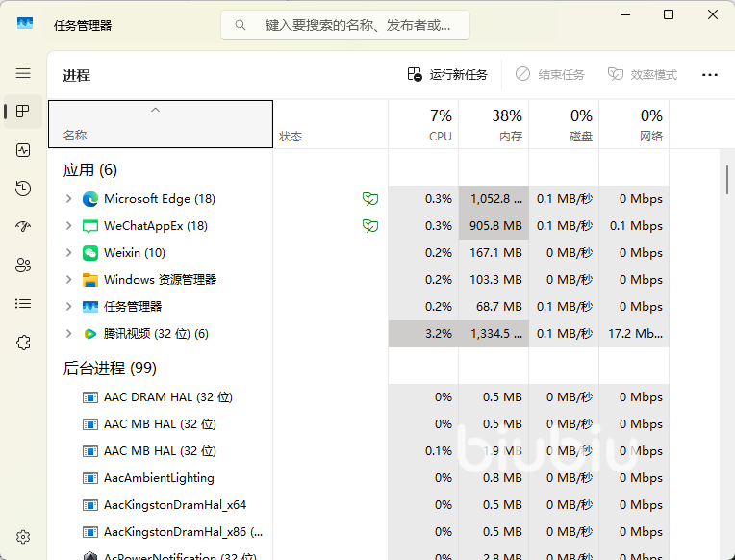Click the three-dot more options button

710,74
